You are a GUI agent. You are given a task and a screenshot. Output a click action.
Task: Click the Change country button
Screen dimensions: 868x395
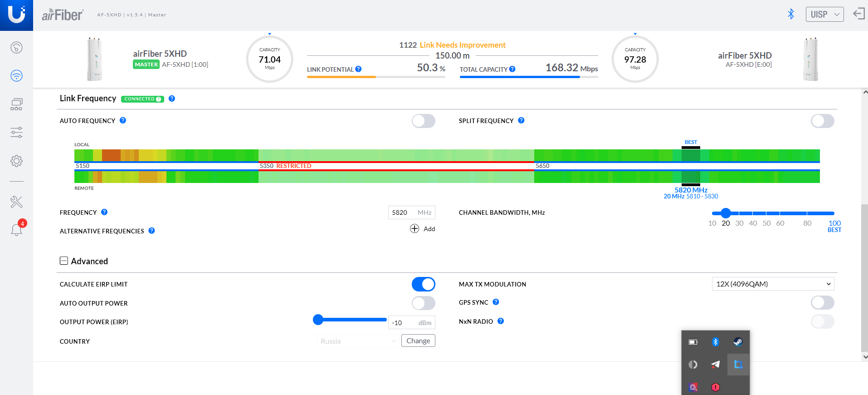pyautogui.click(x=418, y=341)
